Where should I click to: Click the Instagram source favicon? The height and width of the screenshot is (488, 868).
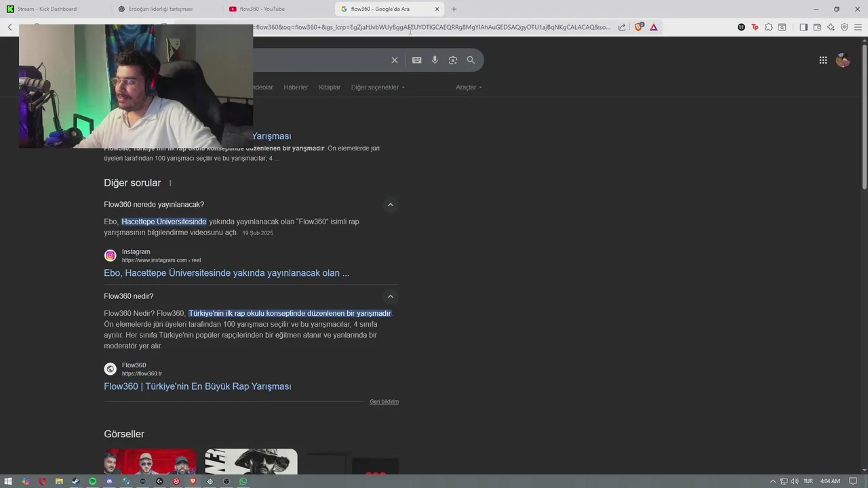(110, 256)
